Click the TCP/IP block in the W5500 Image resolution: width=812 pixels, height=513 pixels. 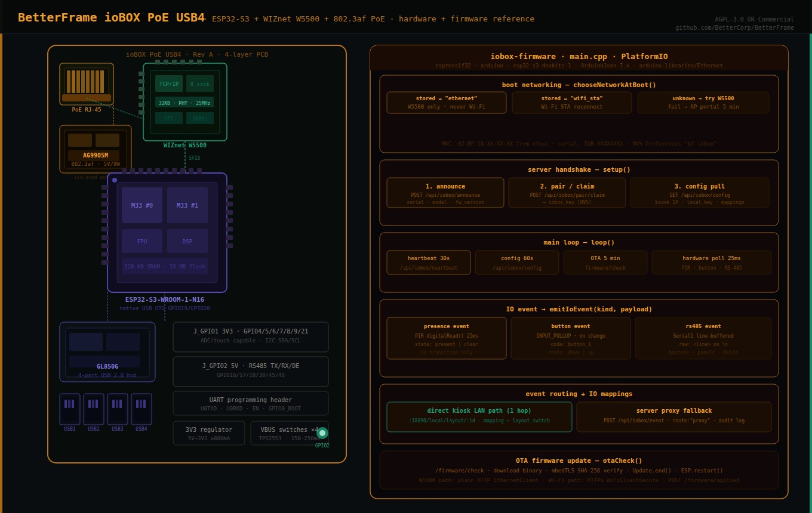pos(169,84)
